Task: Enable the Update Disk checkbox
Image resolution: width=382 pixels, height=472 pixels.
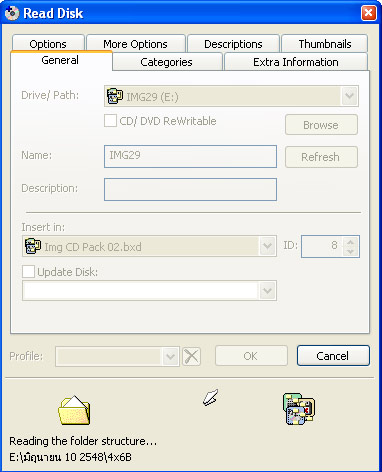Action: click(x=28, y=271)
